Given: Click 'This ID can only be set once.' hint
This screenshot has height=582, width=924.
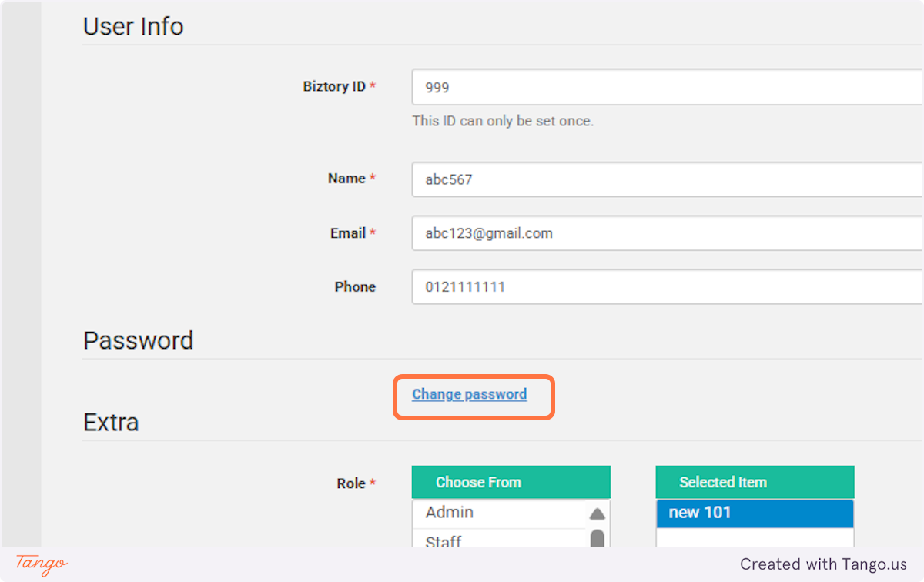Looking at the screenshot, I should (503, 121).
